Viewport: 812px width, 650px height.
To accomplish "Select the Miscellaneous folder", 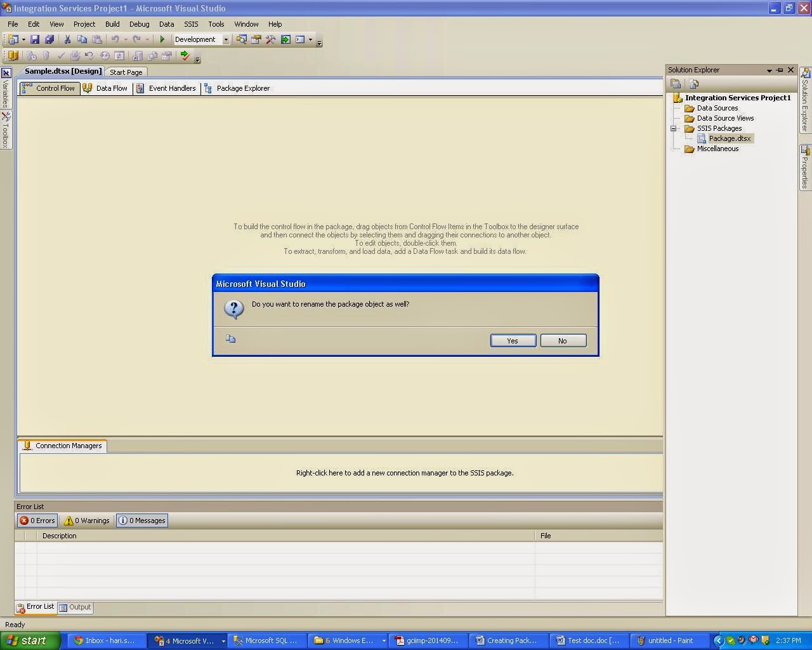I will pos(717,149).
